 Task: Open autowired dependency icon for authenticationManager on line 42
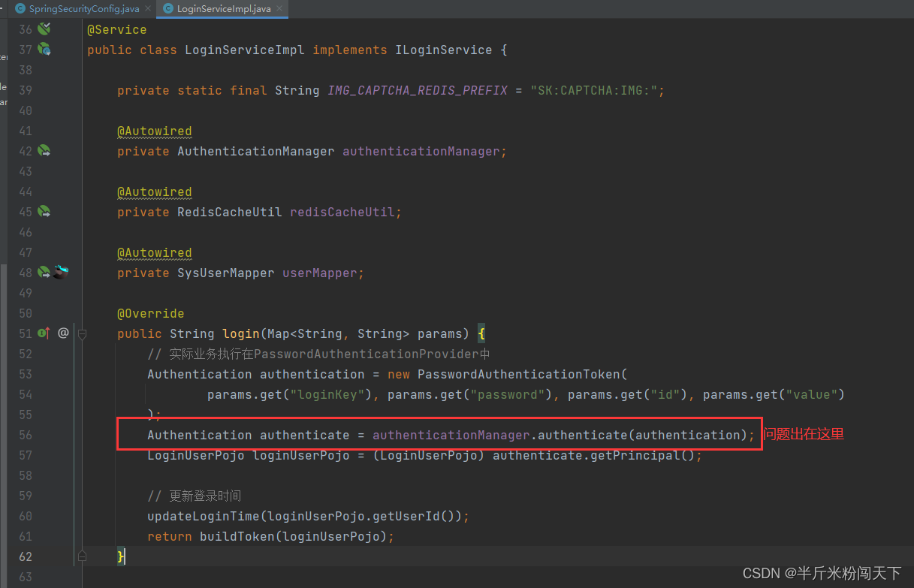tap(44, 151)
